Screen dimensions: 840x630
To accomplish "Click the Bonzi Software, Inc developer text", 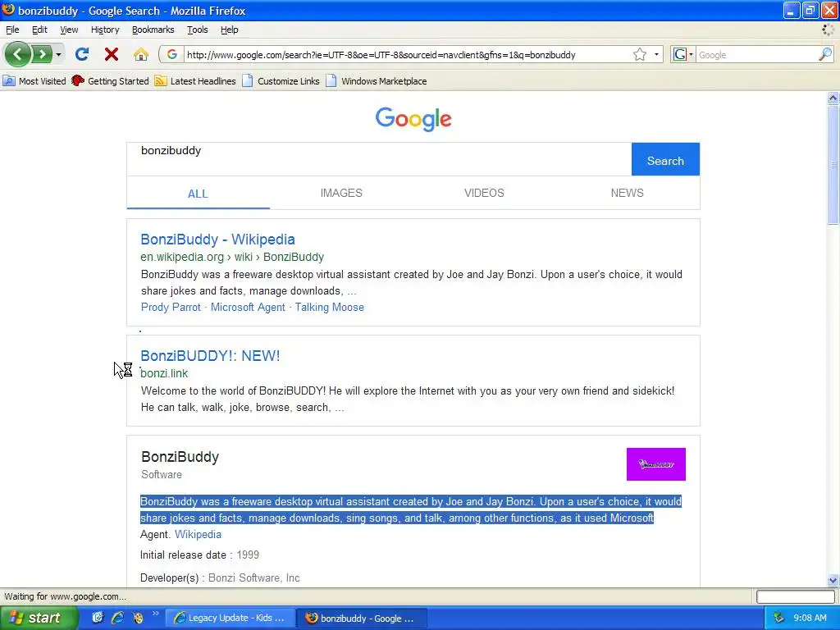I will (x=254, y=578).
